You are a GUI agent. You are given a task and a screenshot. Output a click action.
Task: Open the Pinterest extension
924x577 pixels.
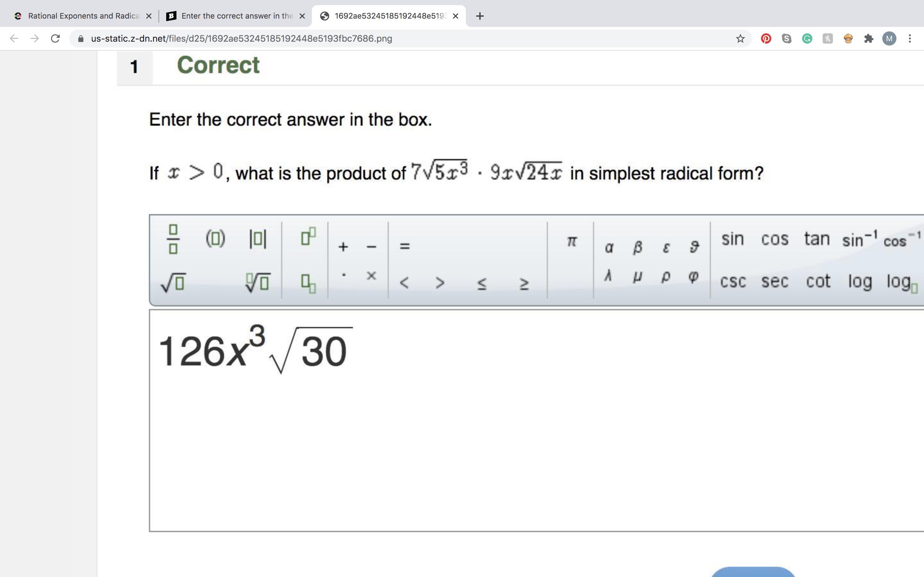pyautogui.click(x=766, y=38)
